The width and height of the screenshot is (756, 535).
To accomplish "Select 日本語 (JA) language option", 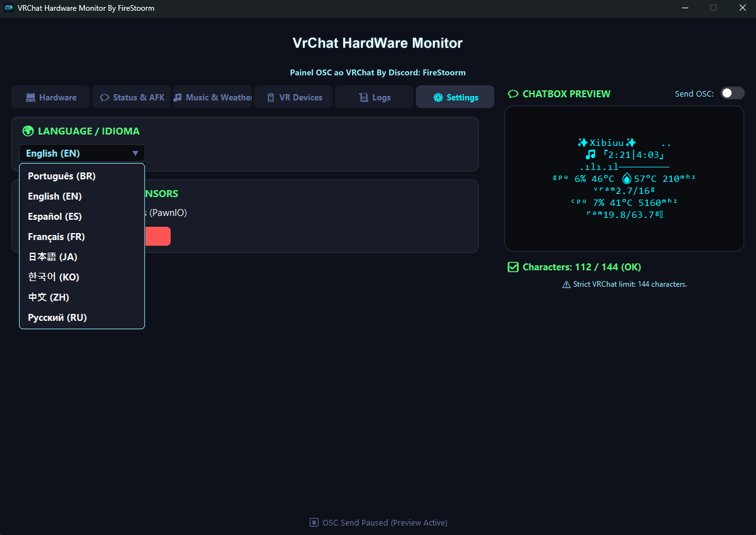I will click(x=82, y=257).
